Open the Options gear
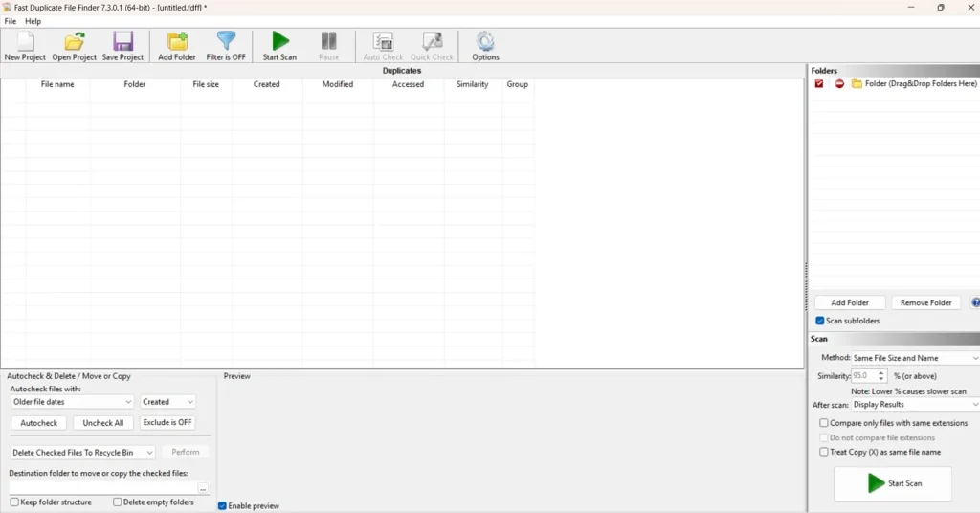Image resolution: width=980 pixels, height=513 pixels. click(x=485, y=46)
